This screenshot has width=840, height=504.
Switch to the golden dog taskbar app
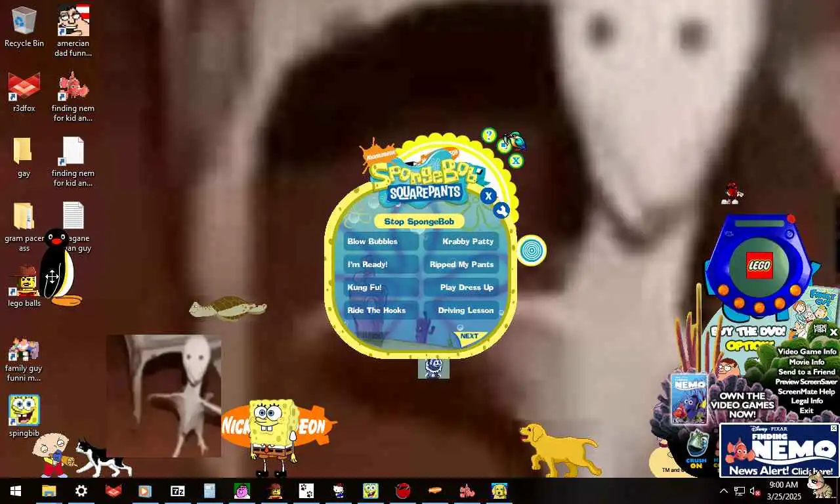coord(499,491)
